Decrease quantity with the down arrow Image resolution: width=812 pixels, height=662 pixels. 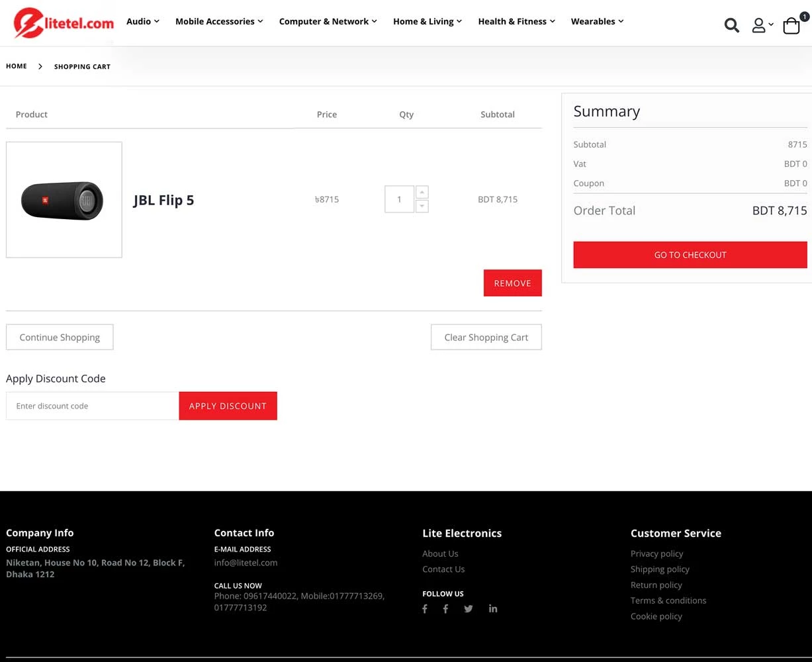click(x=422, y=207)
